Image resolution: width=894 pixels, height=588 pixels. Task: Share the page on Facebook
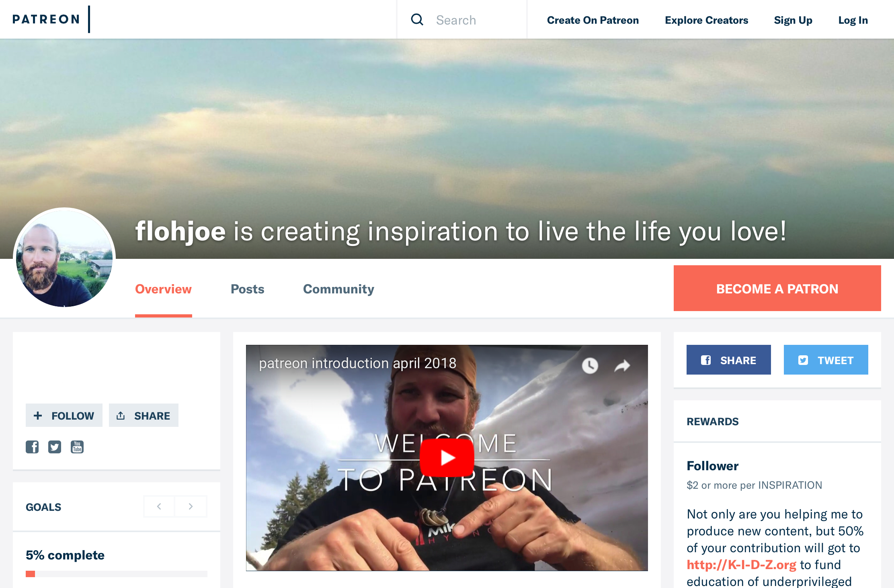click(x=729, y=360)
